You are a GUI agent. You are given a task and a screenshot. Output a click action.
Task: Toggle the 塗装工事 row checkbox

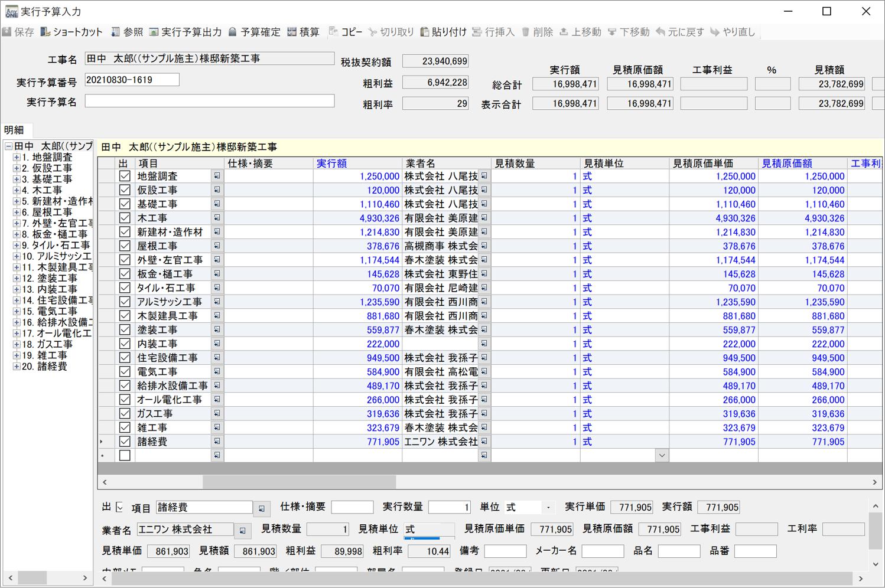click(125, 330)
